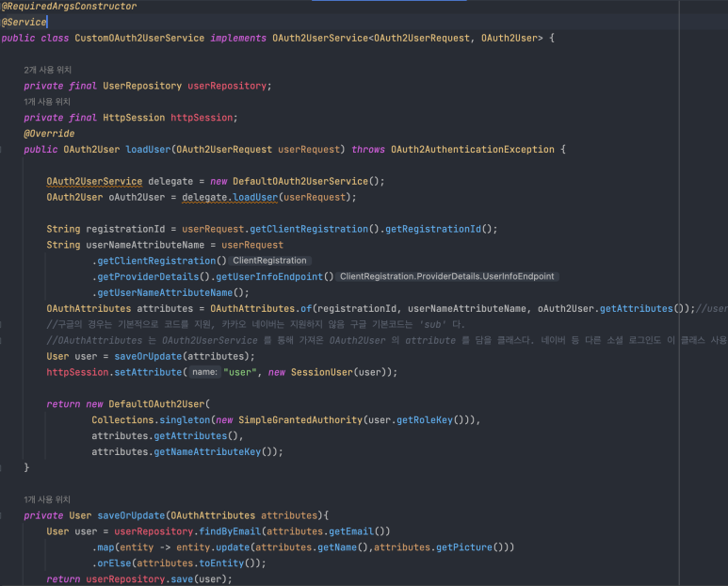Screen dimensions: 728x586
Task: Click the underlined OAuth2UserService delegate type
Action: (x=94, y=182)
